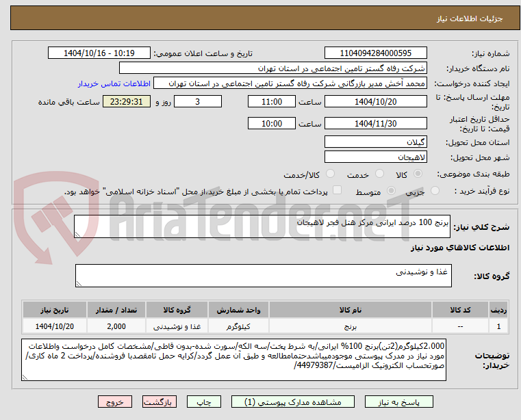
Task: Click the خروج exit button
Action: [114, 402]
